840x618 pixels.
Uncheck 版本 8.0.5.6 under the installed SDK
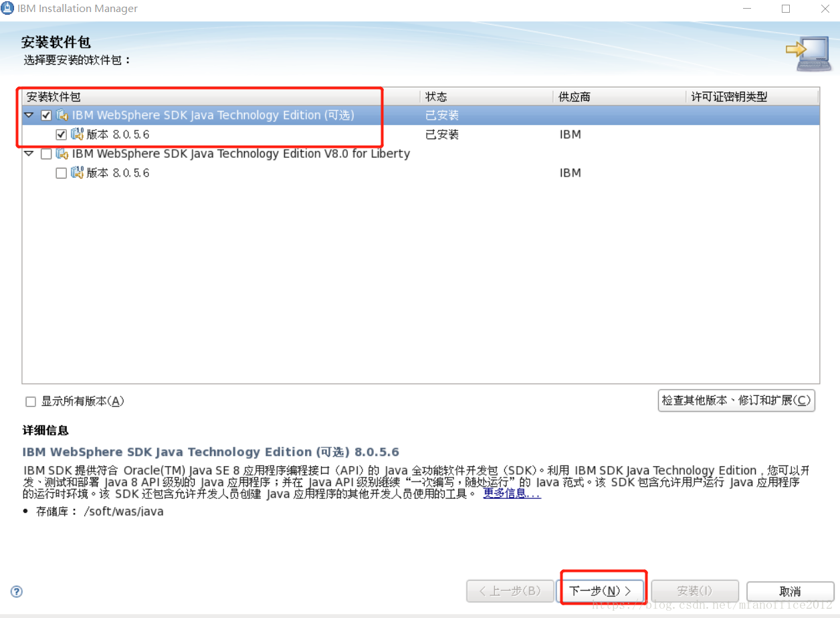[x=61, y=134]
